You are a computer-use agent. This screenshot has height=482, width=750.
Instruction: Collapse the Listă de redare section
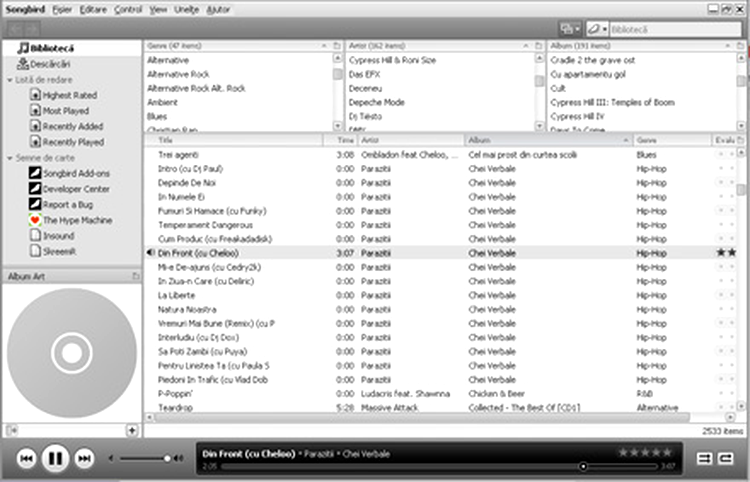point(10,80)
